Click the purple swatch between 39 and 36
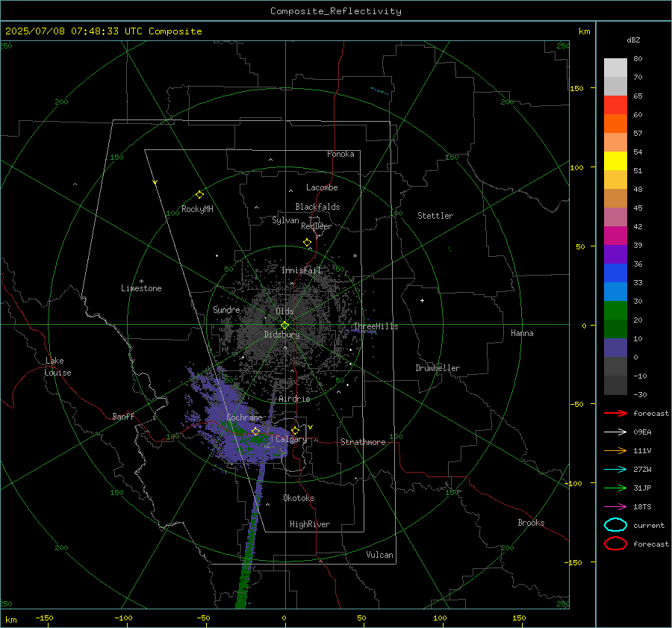 [x=615, y=255]
